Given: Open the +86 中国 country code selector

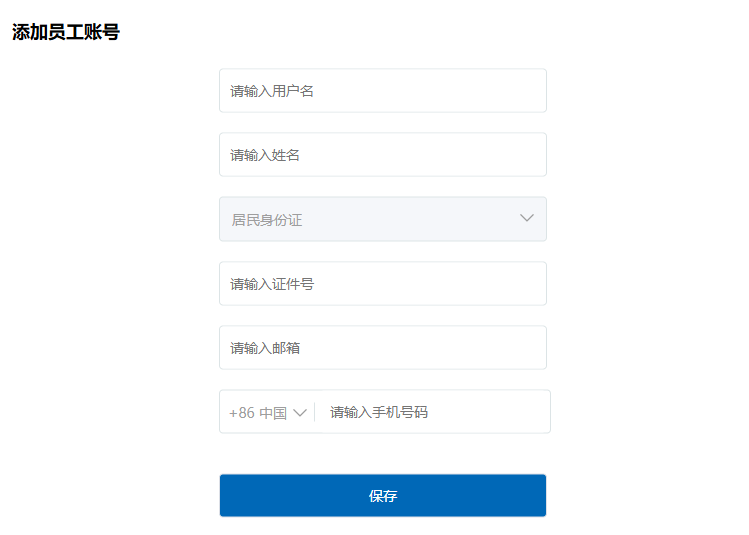Looking at the screenshot, I should pos(267,412).
